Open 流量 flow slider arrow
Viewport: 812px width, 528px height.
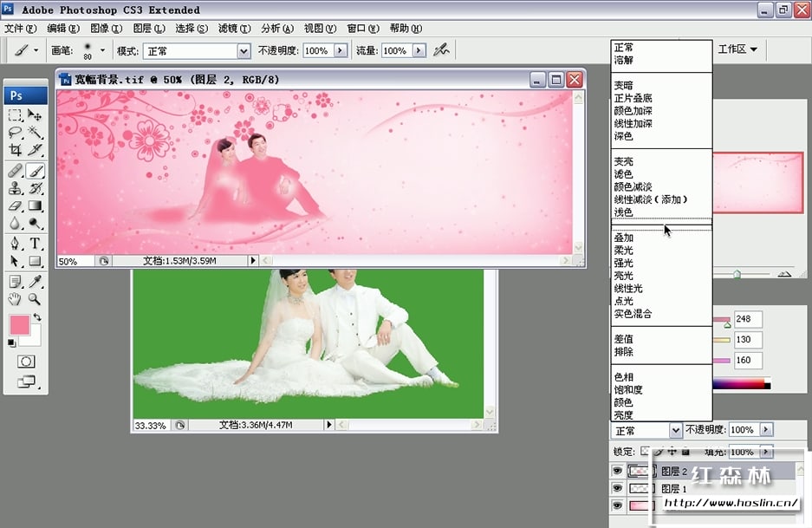point(419,50)
